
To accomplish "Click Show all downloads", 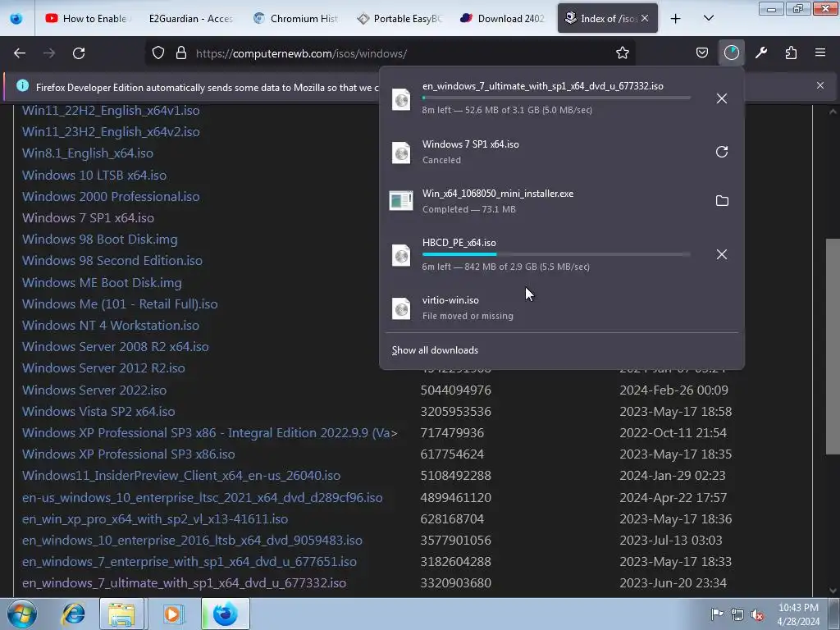I will (x=435, y=350).
